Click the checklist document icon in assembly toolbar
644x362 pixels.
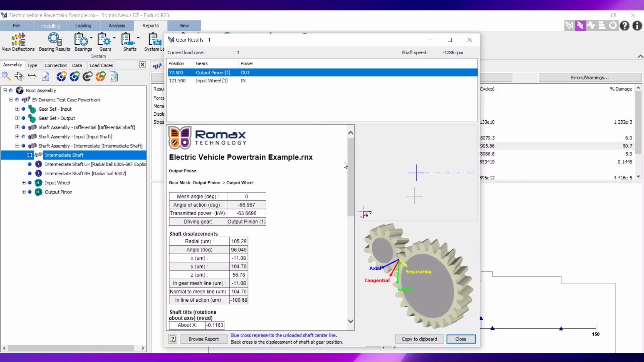click(46, 76)
